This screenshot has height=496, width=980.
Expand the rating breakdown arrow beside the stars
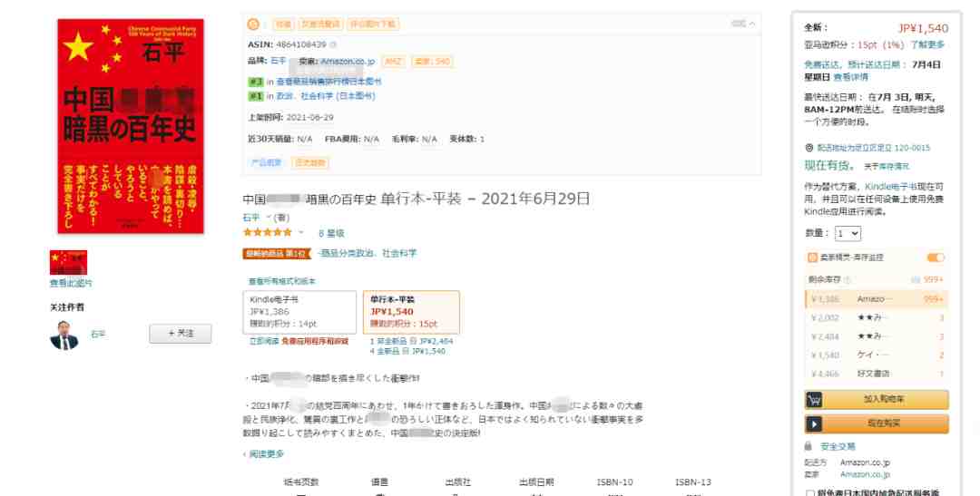pos(300,232)
